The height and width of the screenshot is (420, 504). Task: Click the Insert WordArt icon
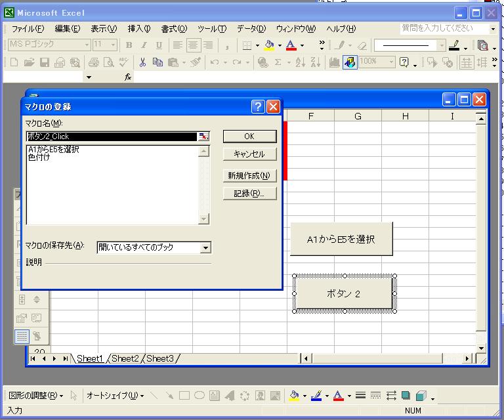(x=230, y=396)
